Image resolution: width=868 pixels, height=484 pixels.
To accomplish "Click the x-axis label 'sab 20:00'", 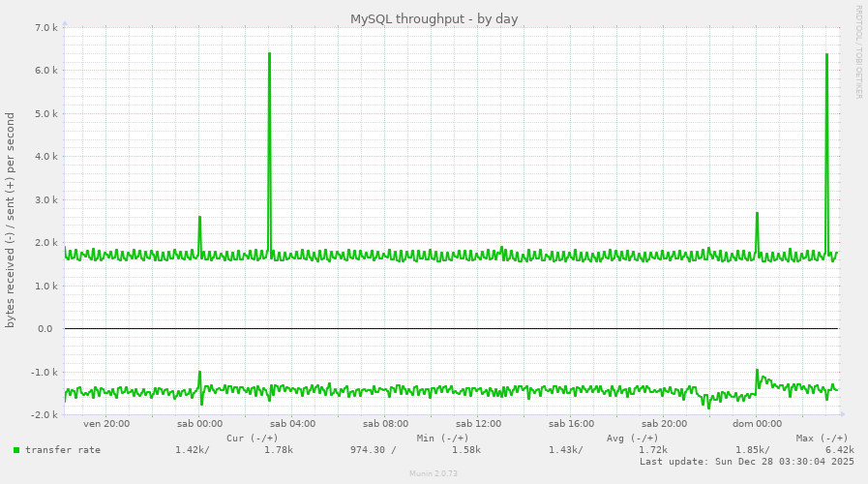I will (664, 424).
